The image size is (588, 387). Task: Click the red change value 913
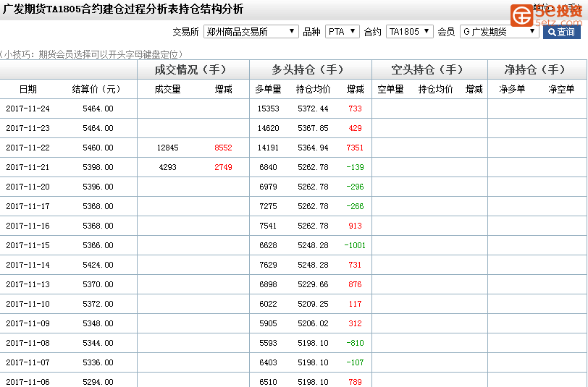tap(355, 226)
